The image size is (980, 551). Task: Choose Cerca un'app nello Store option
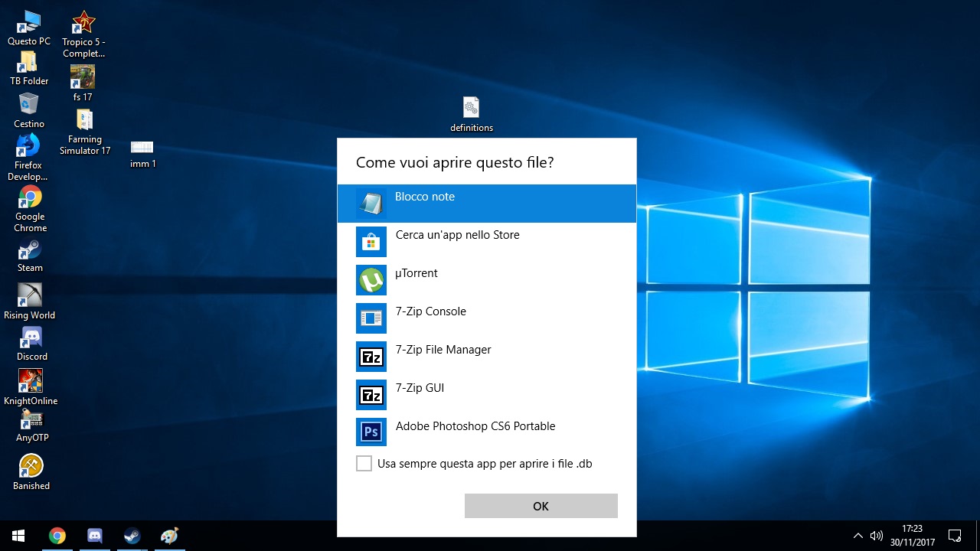pyautogui.click(x=457, y=236)
